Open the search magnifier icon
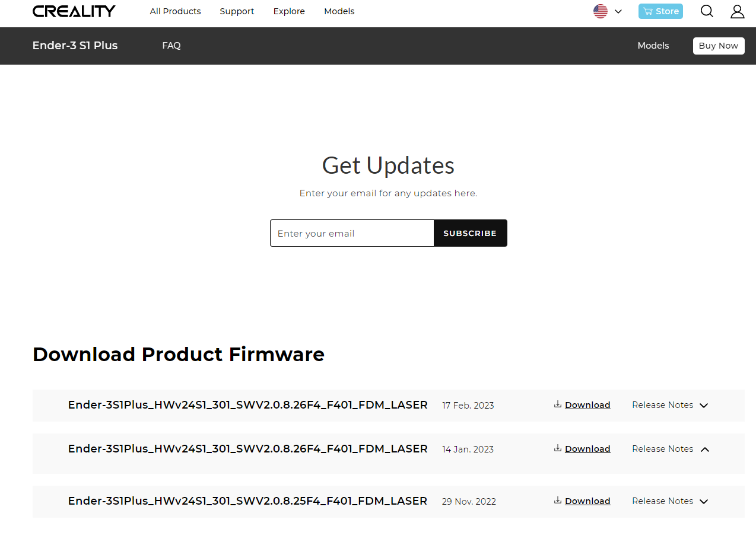Screen dimensions: 756x542 (707, 11)
